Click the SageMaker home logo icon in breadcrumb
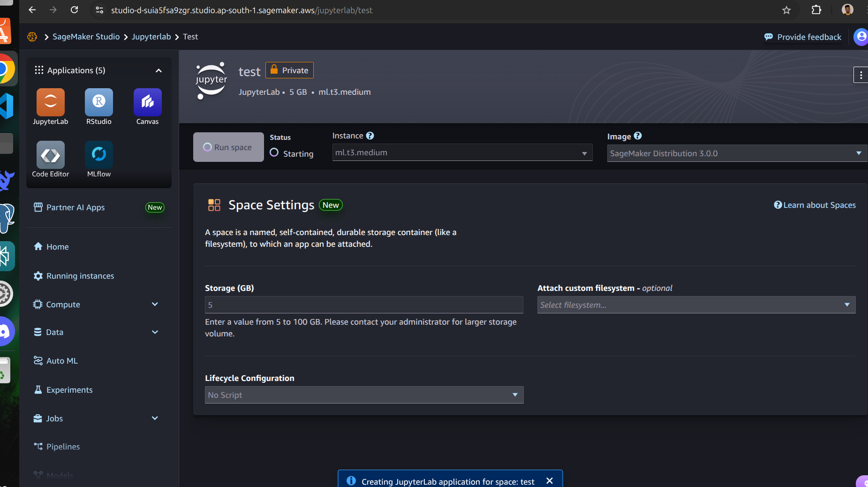The image size is (868, 487). 32,37
